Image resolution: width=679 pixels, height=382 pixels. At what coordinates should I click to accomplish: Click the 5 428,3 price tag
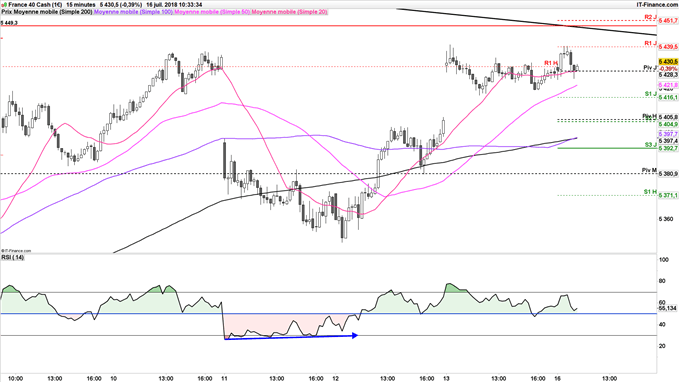[x=668, y=74]
